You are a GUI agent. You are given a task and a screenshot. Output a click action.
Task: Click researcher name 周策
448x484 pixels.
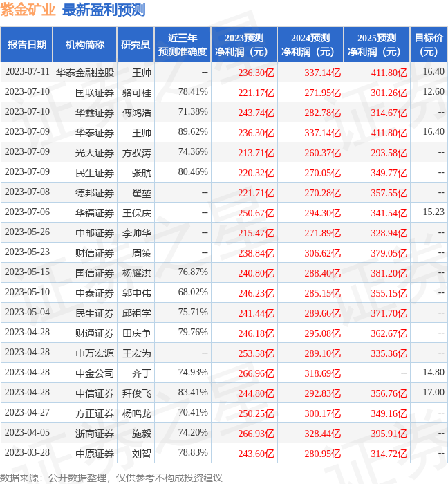tap(142, 253)
